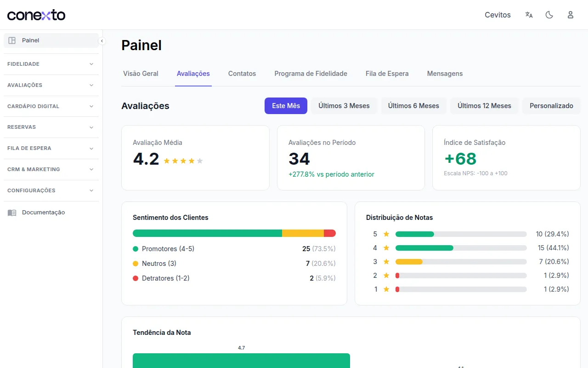Switch to the Mensagens tab
This screenshot has width=588, height=368.
445,74
